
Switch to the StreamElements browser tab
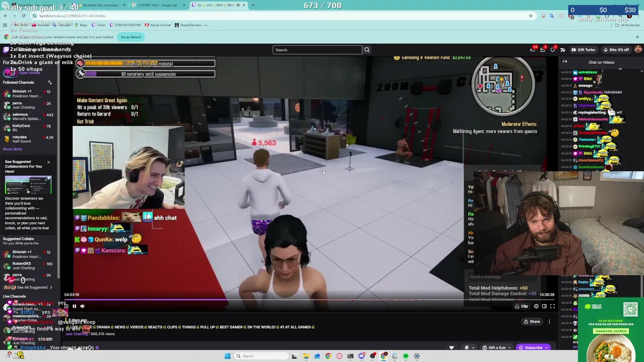point(39,5)
